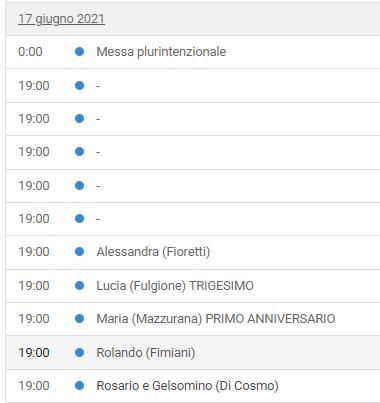This screenshot has width=380, height=403.
Task: Select the 0:00 time cell
Action: [x=30, y=52]
